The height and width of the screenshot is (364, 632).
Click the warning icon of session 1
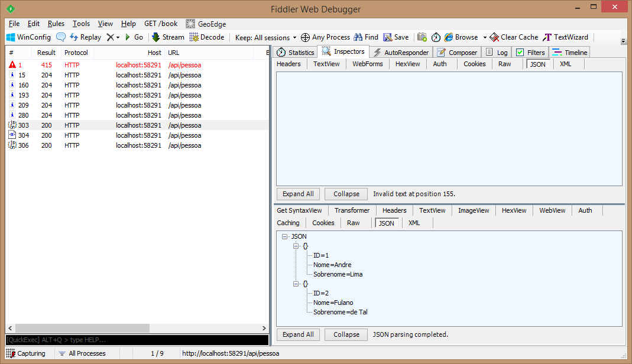12,65
